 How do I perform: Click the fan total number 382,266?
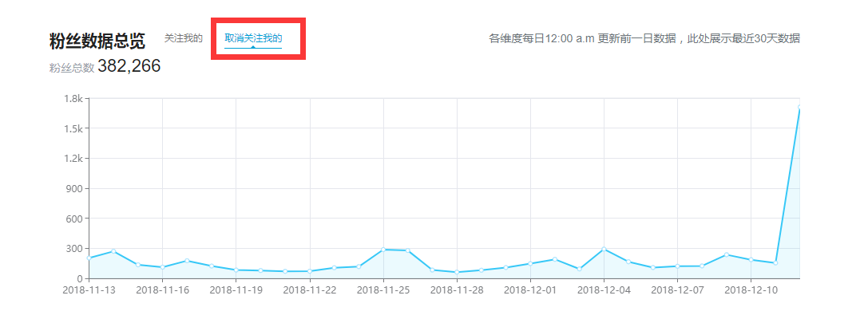(x=129, y=66)
